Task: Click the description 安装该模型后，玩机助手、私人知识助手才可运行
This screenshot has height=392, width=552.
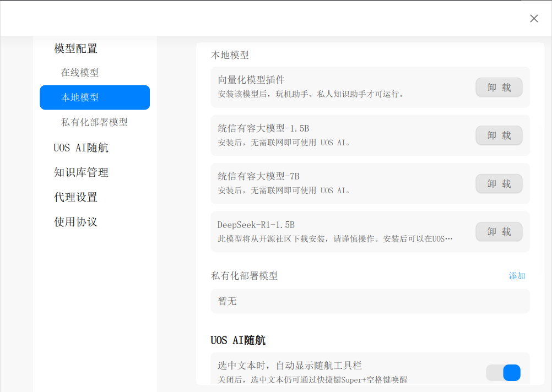Action: click(311, 94)
